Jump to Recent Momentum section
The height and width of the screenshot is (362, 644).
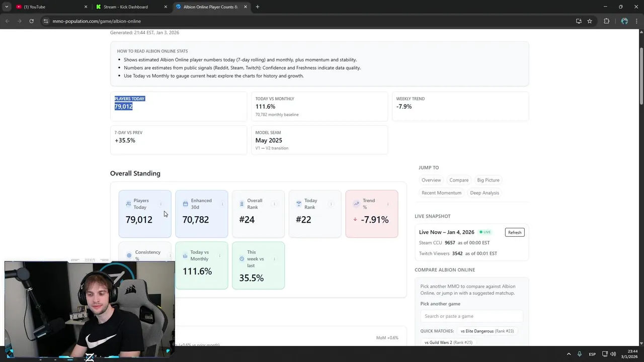441,193
